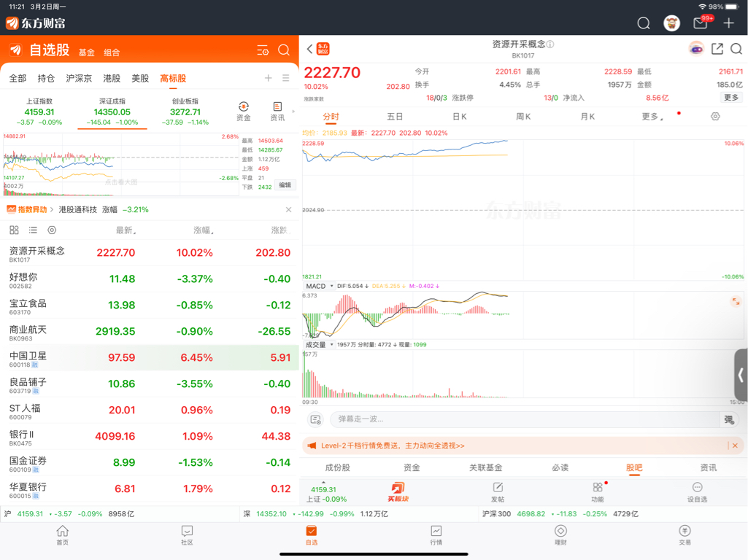Toggle the 弹 bullet comments switch
Viewport: 748px width, 560px height.
point(729,419)
